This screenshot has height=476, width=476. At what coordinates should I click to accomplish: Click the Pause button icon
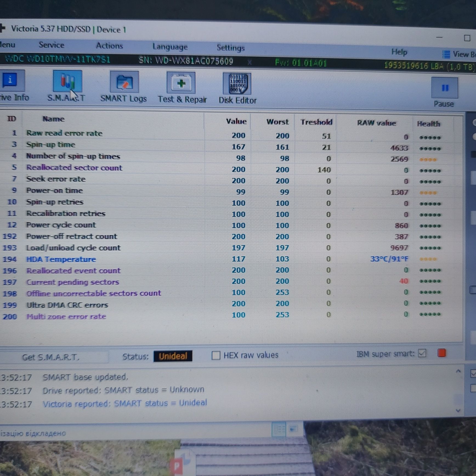[x=444, y=88]
